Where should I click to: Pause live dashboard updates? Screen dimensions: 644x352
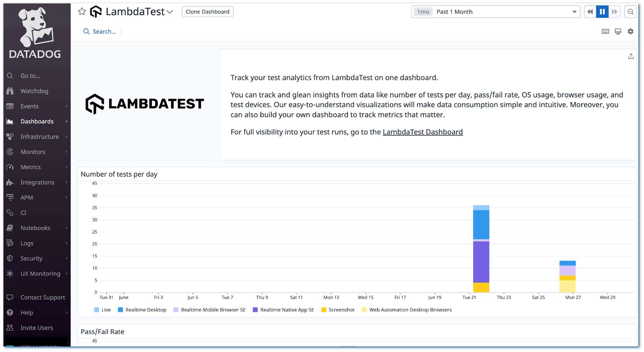[x=602, y=12]
